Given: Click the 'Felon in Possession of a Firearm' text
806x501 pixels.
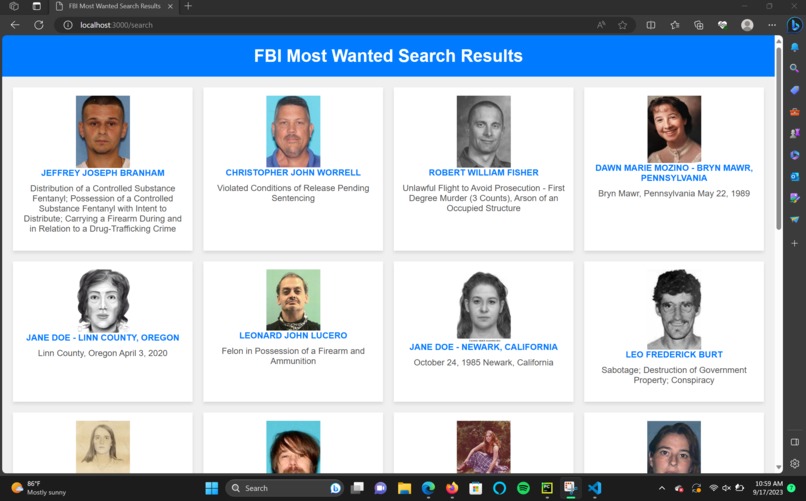Looking at the screenshot, I should (293, 356).
